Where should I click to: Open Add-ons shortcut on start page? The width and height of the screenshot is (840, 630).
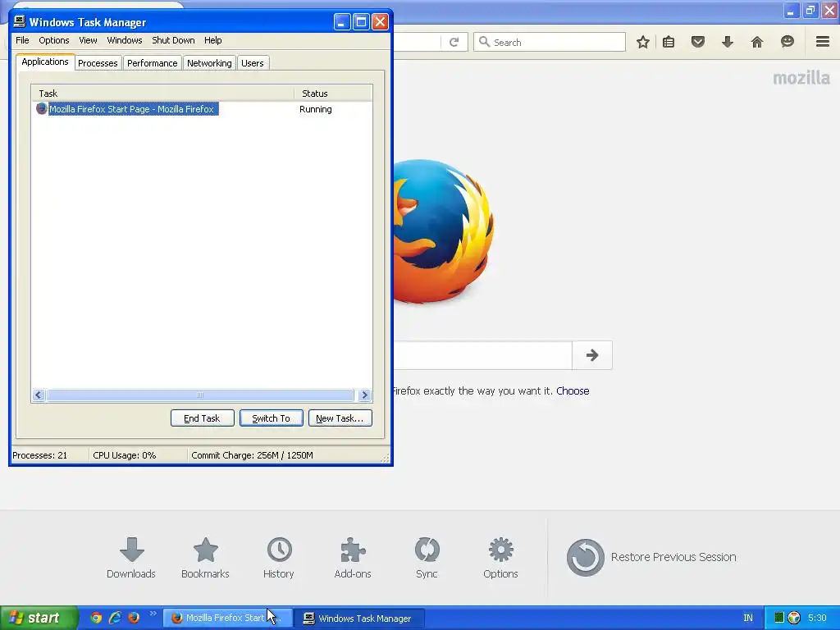[353, 558]
